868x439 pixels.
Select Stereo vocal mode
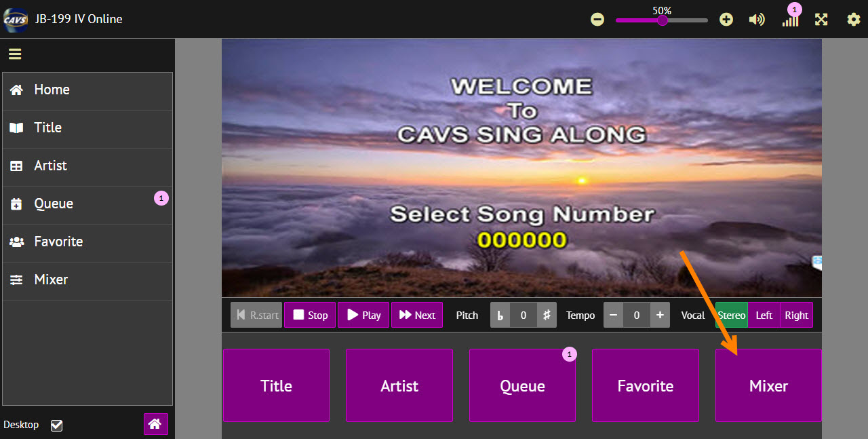(x=731, y=315)
